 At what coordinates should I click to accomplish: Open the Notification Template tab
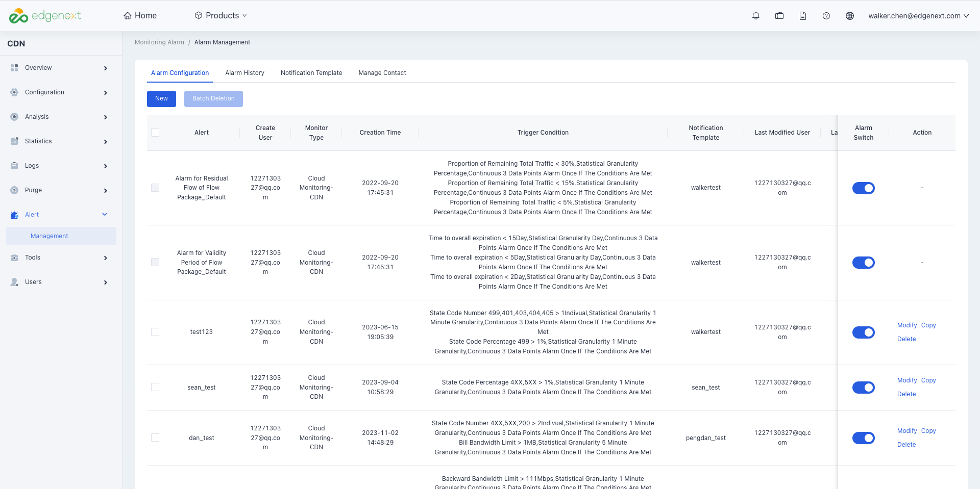coord(311,73)
